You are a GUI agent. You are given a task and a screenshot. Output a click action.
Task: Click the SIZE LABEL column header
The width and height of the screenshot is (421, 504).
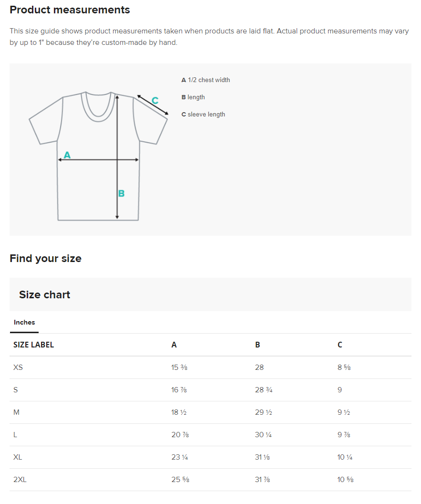(x=33, y=345)
